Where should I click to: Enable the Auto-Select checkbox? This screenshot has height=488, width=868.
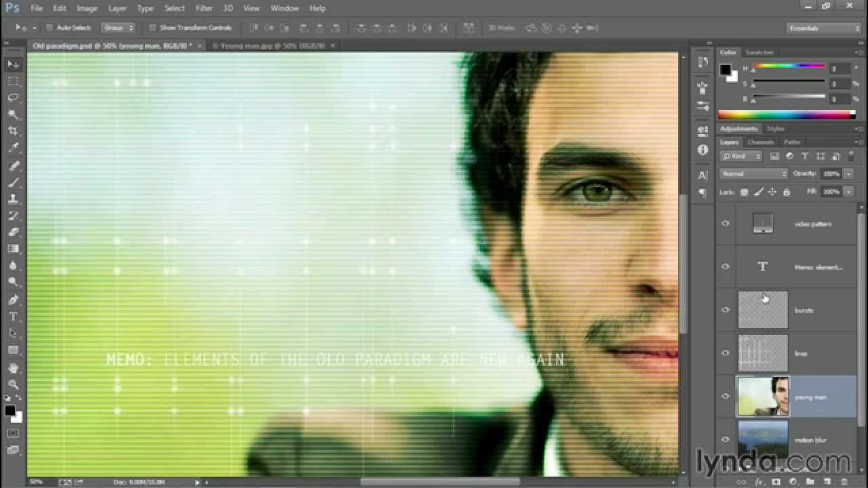click(50, 28)
